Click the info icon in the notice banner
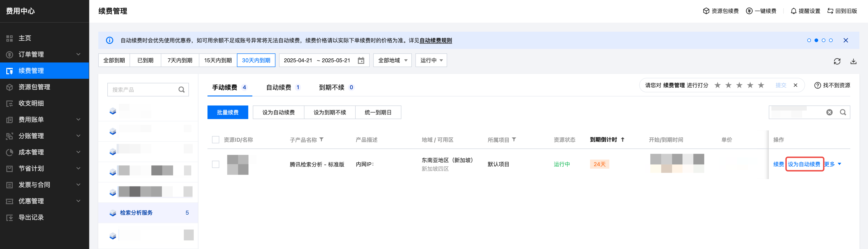868x249 pixels. [x=109, y=41]
